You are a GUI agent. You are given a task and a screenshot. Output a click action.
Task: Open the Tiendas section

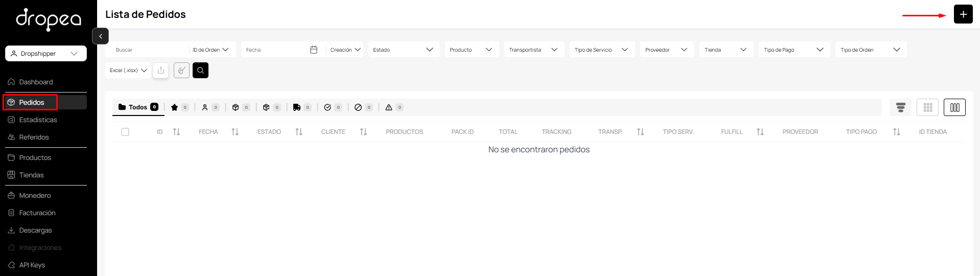pyautogui.click(x=31, y=175)
